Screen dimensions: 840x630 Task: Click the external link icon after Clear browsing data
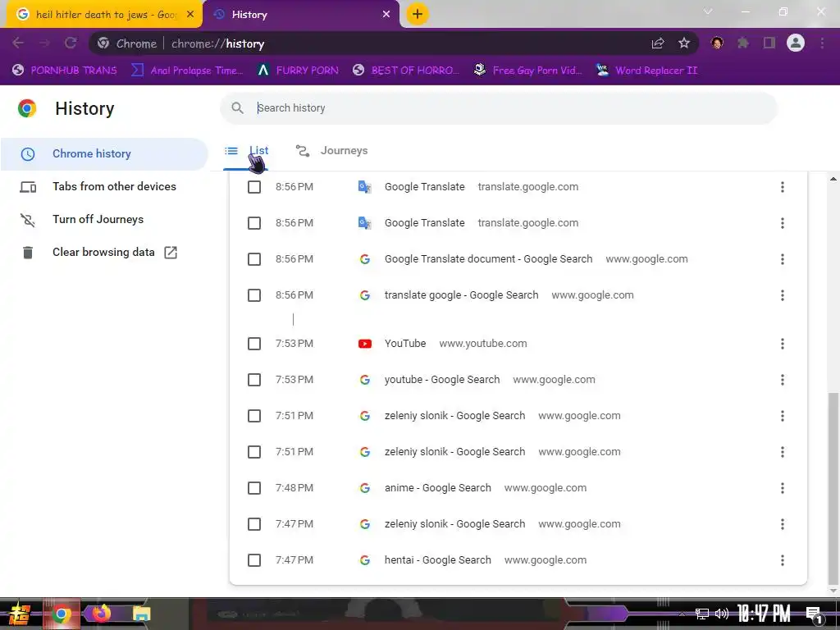coord(171,253)
